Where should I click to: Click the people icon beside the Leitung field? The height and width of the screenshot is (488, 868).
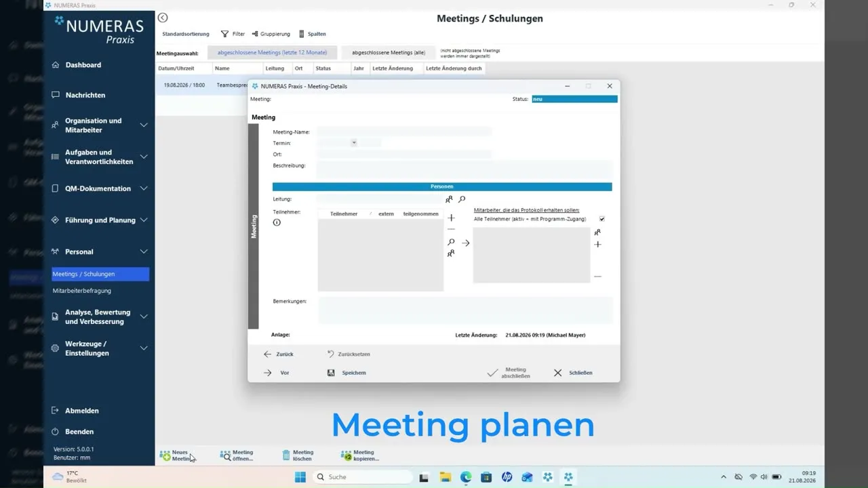[x=449, y=200]
